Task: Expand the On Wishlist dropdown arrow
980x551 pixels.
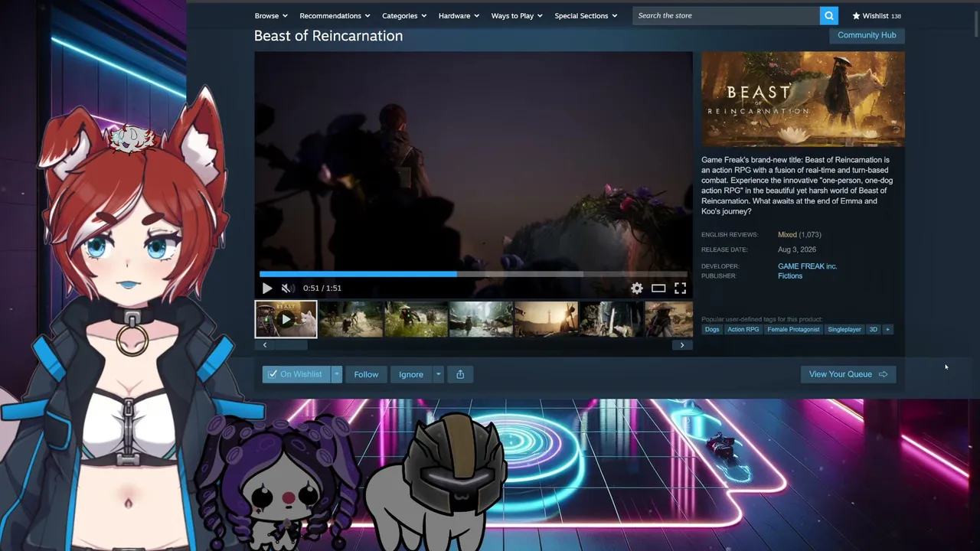Action: (x=336, y=374)
